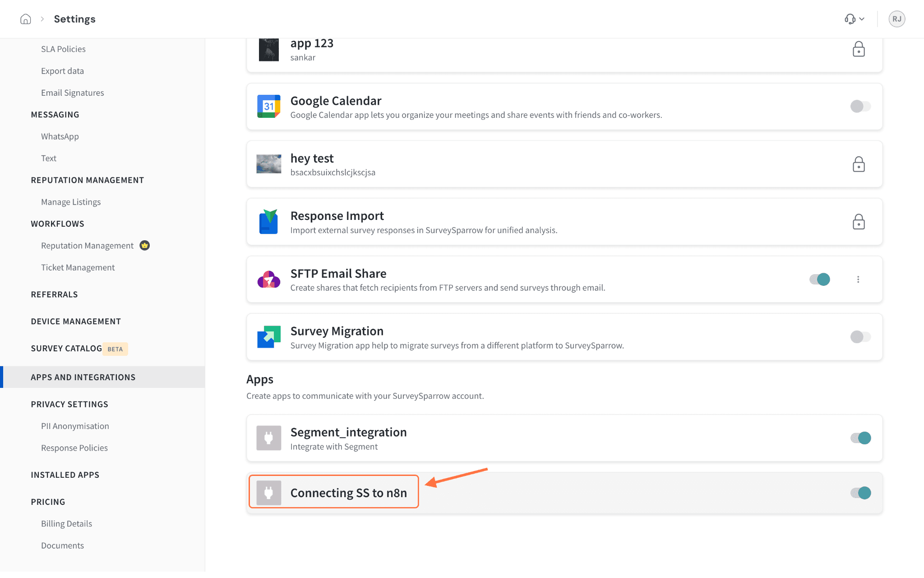Open Documents under Pricing
Screen dimensions: 924x578
pos(62,545)
